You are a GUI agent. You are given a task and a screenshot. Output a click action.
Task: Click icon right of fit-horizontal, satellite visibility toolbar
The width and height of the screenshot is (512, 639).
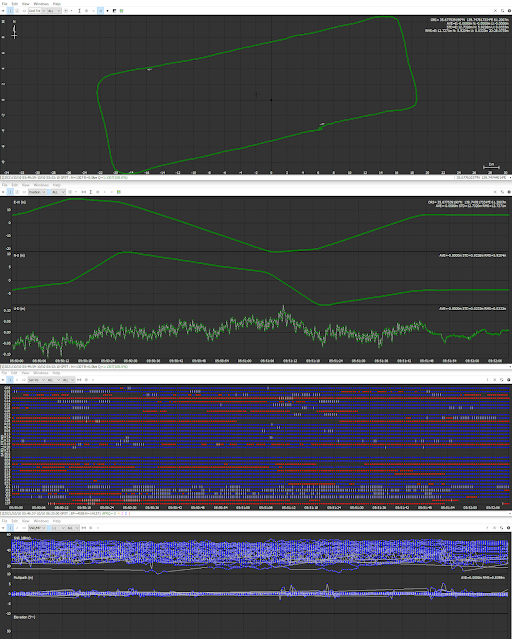point(86,380)
